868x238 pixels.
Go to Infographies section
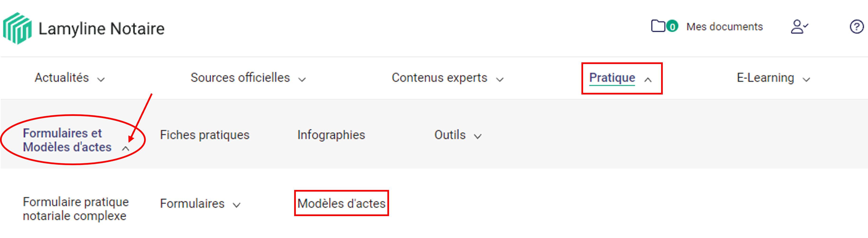tap(331, 135)
